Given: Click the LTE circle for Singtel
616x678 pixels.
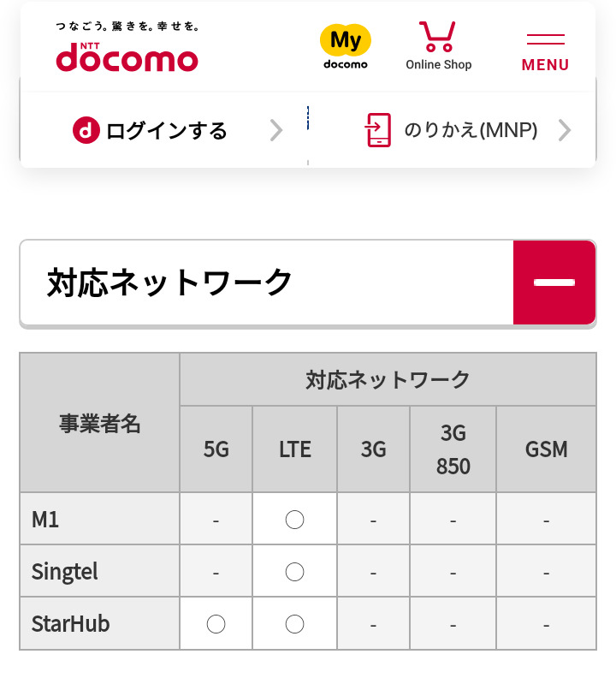Looking at the screenshot, I should 295,572.
